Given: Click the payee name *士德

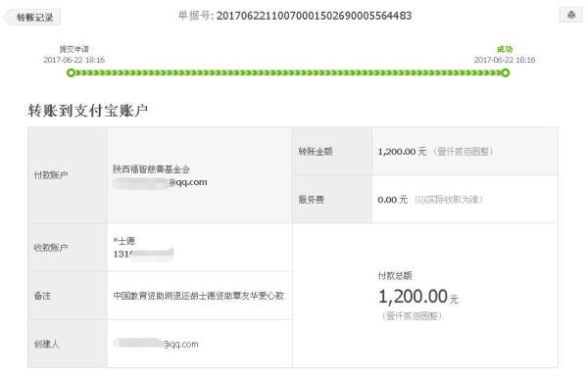Looking at the screenshot, I should [x=124, y=241].
